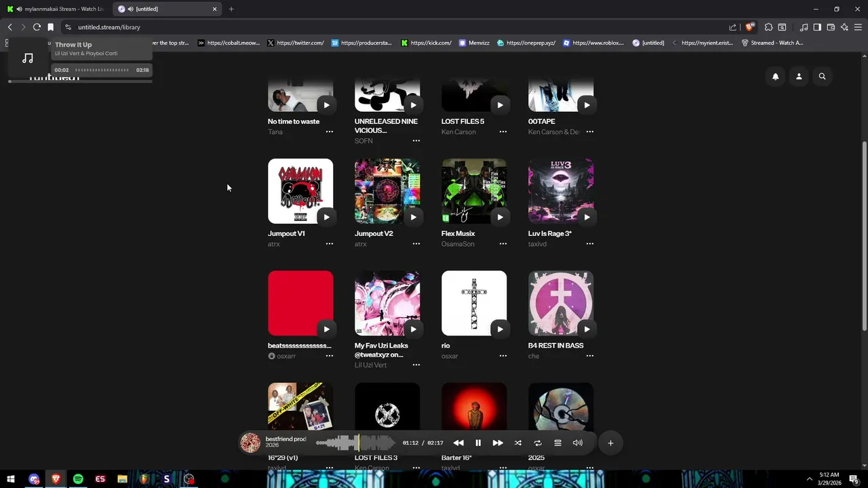Pause the currently playing track
The width and height of the screenshot is (868, 488).
click(478, 443)
